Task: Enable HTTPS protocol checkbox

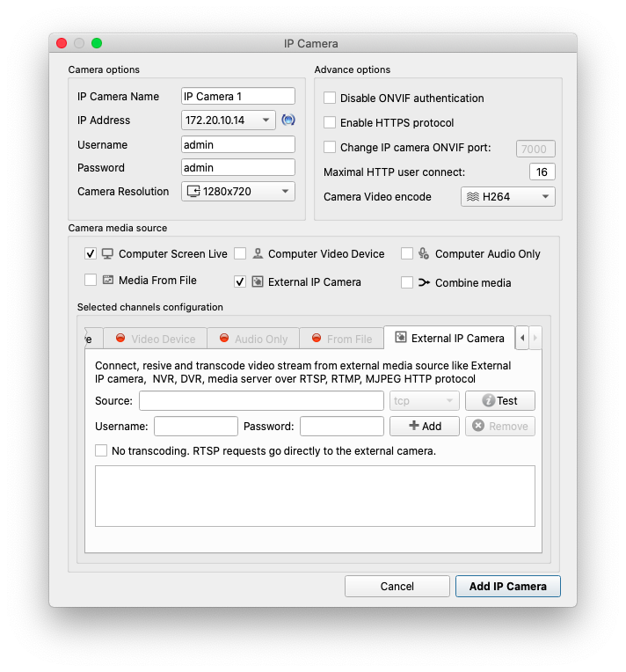Action: 330,122
